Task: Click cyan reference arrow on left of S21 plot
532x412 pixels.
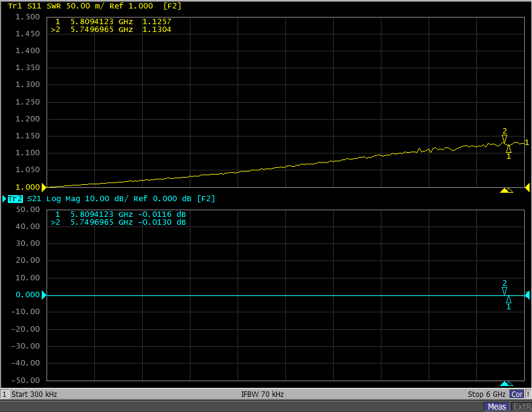Action: coord(44,295)
